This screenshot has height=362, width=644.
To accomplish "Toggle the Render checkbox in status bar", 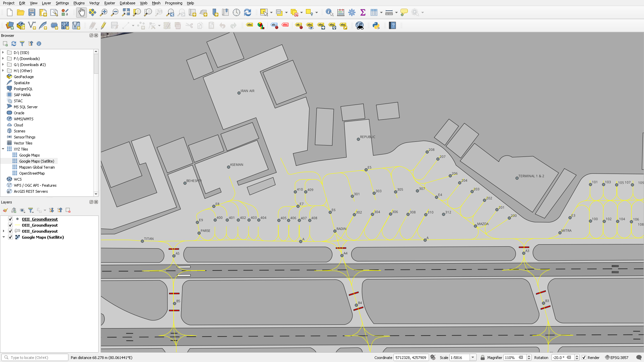I will point(584,358).
